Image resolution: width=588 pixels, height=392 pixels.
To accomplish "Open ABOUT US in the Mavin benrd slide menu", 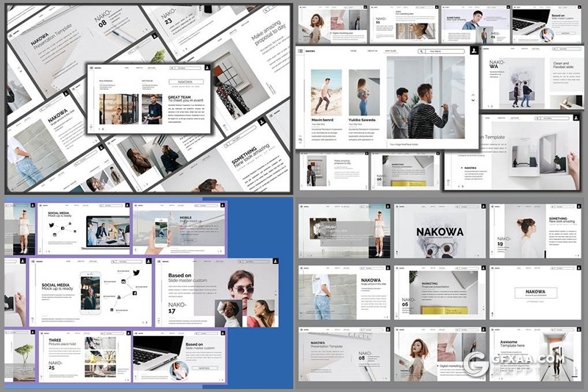I will pyautogui.click(x=373, y=51).
